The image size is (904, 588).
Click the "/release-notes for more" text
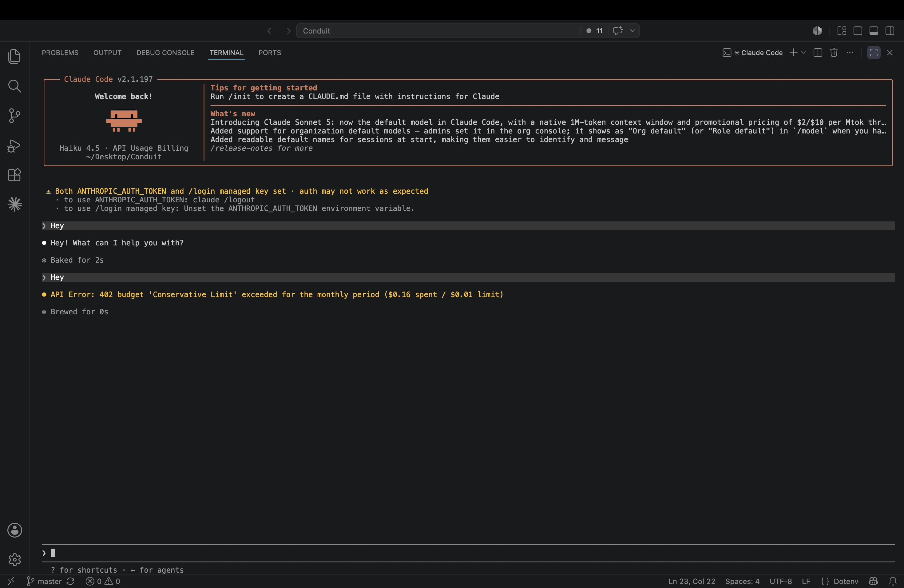pyautogui.click(x=262, y=148)
